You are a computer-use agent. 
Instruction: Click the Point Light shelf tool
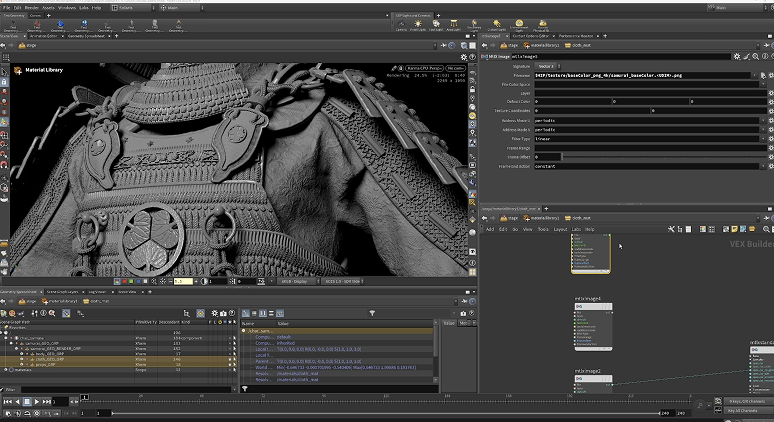[x=419, y=26]
